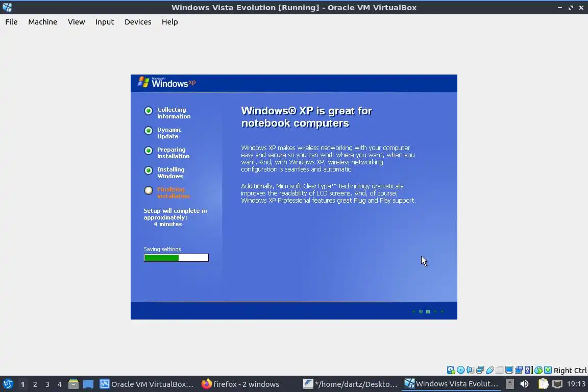Open the file manager taskbar launcher
The image size is (588, 392).
pos(73,384)
